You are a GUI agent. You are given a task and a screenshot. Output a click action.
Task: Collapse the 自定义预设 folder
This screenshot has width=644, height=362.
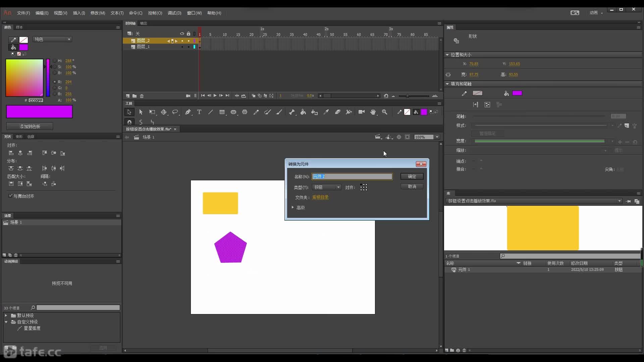[6, 322]
